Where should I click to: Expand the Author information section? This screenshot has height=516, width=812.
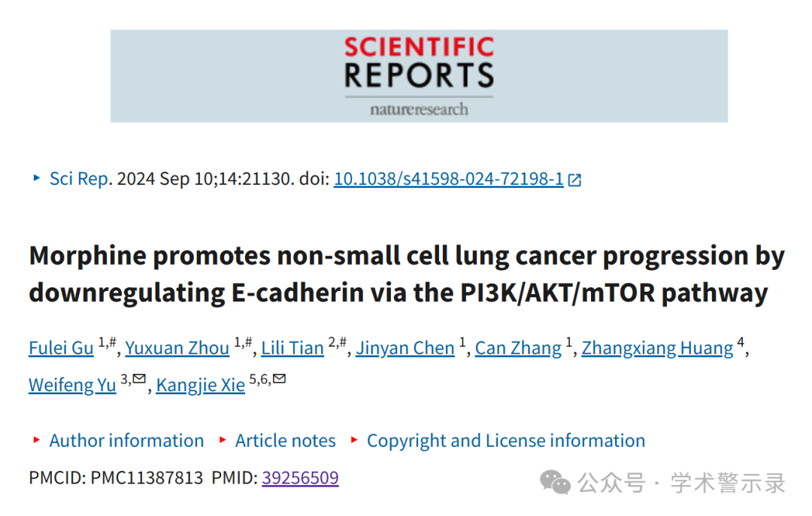point(126,440)
